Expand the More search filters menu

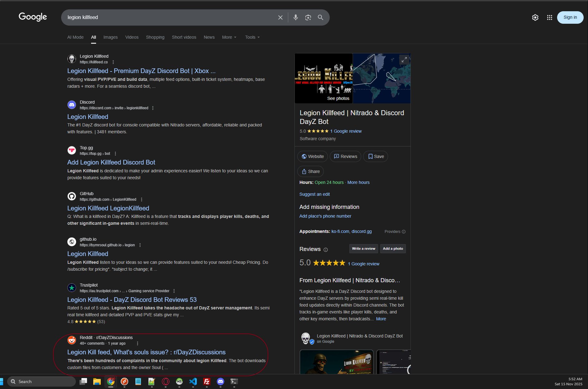pyautogui.click(x=229, y=37)
